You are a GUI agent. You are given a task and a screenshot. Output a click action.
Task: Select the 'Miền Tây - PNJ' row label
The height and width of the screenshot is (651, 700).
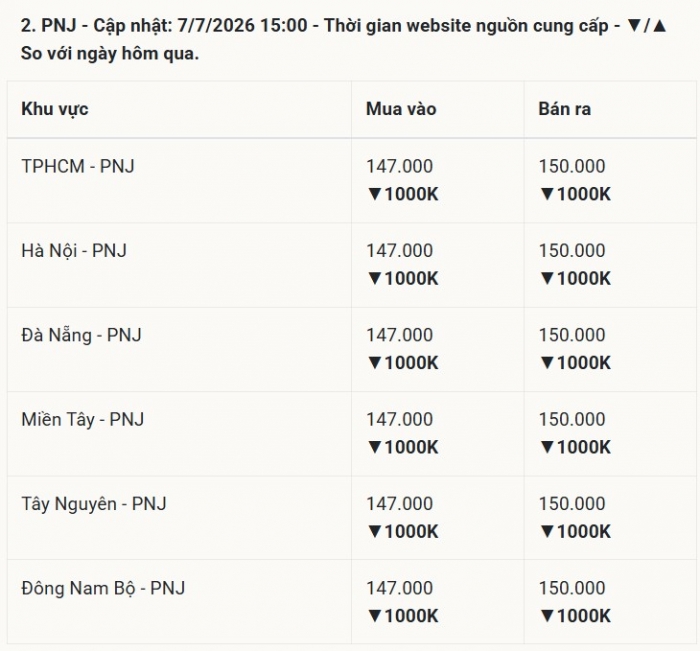83,419
